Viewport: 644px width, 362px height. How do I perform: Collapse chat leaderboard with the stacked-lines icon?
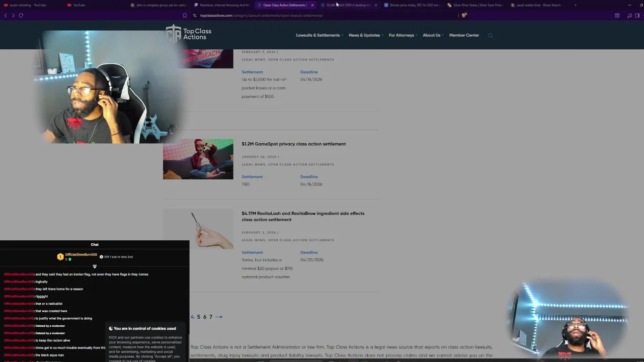[95, 266]
